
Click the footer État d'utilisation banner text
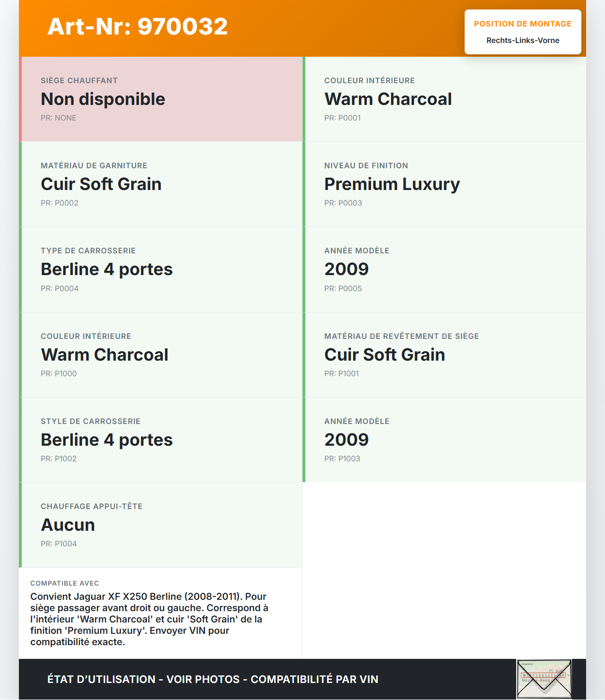[213, 679]
